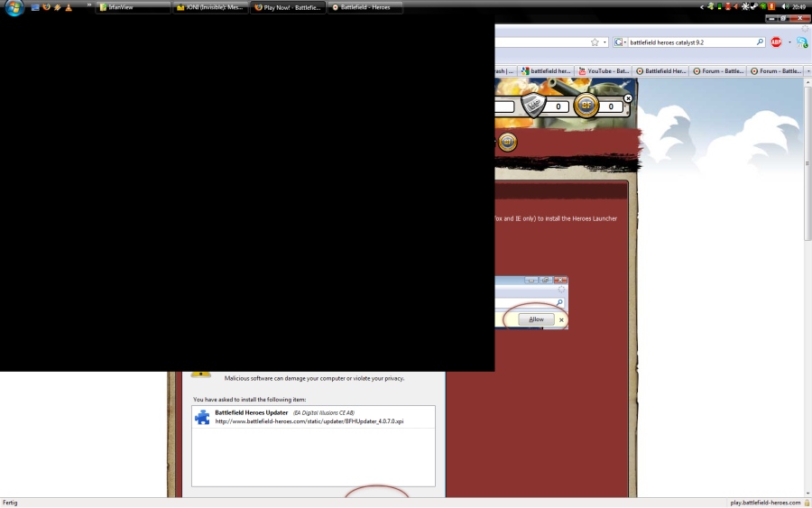Open the Adblock Plus dropdown arrow
The width and height of the screenshot is (812, 508).
coord(789,42)
